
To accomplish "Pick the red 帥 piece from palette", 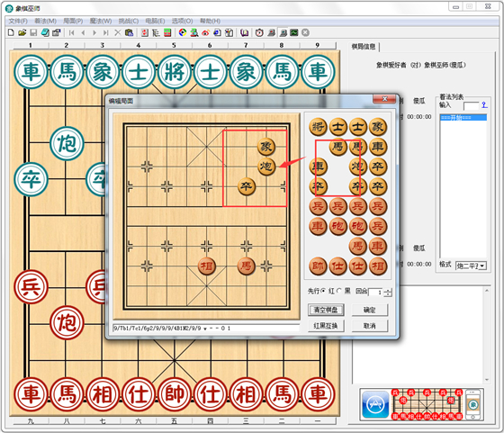I will (x=318, y=266).
